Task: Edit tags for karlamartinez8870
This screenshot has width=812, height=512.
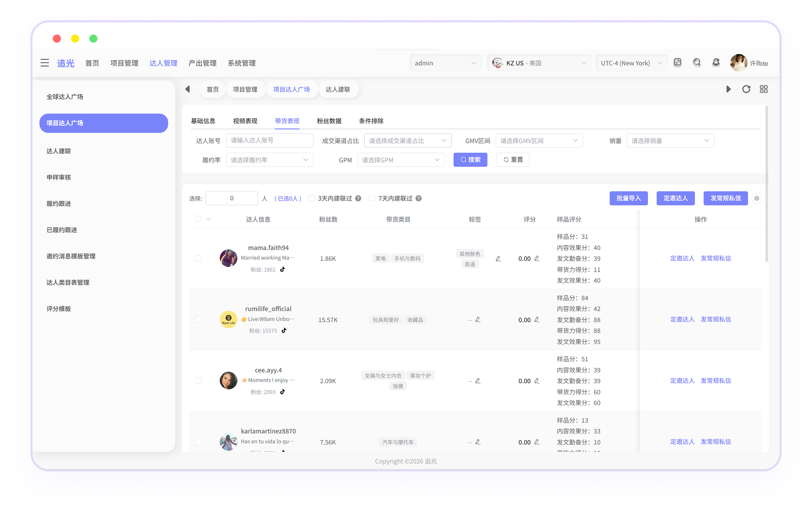Action: (x=478, y=442)
